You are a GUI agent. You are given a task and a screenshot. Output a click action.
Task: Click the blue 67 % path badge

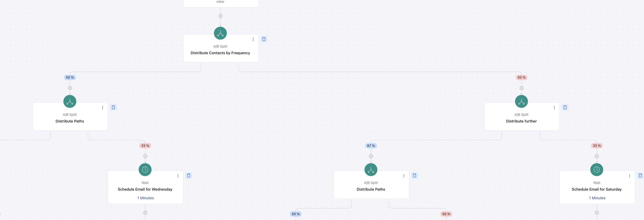coord(371,146)
